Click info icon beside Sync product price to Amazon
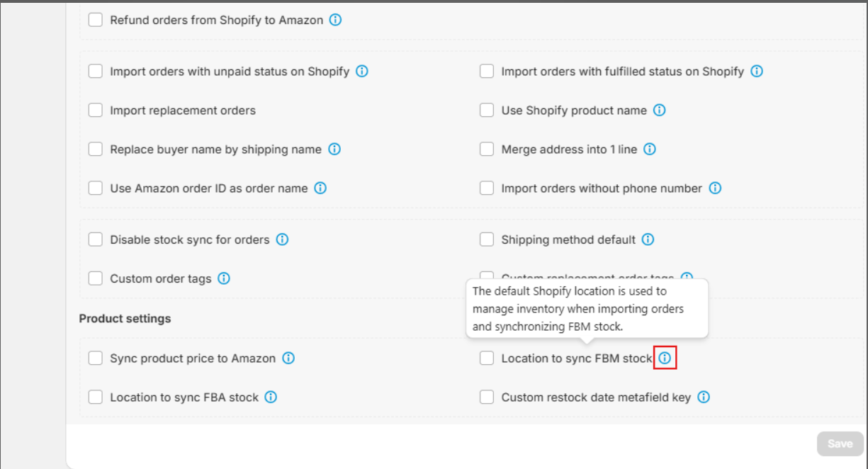The height and width of the screenshot is (469, 868). point(288,358)
